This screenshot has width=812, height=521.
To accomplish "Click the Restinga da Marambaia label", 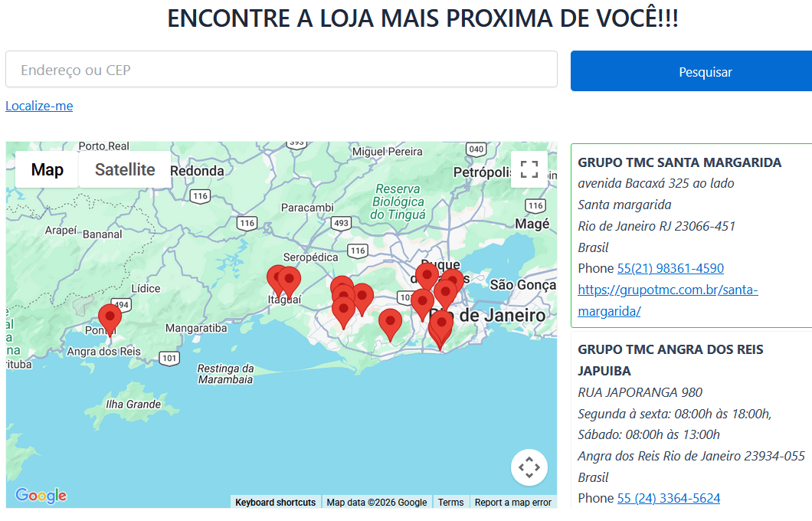I will click(225, 374).
